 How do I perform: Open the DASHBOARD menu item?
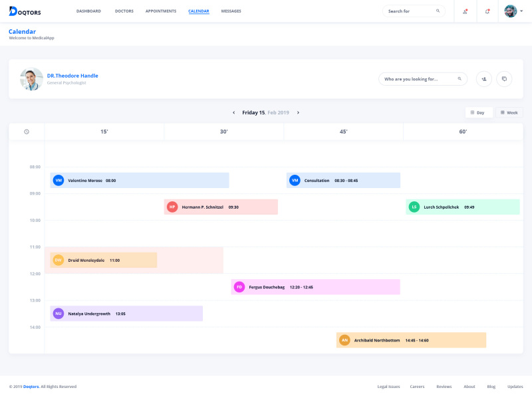click(88, 11)
